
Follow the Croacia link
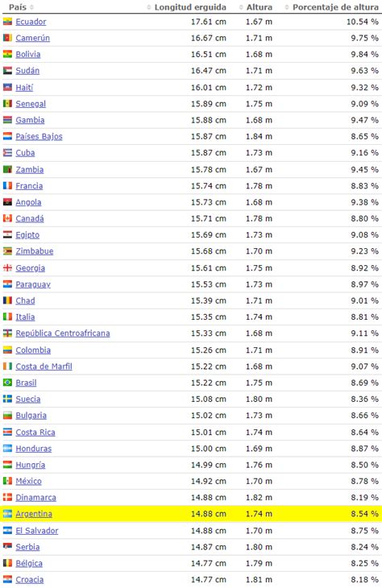[30, 580]
